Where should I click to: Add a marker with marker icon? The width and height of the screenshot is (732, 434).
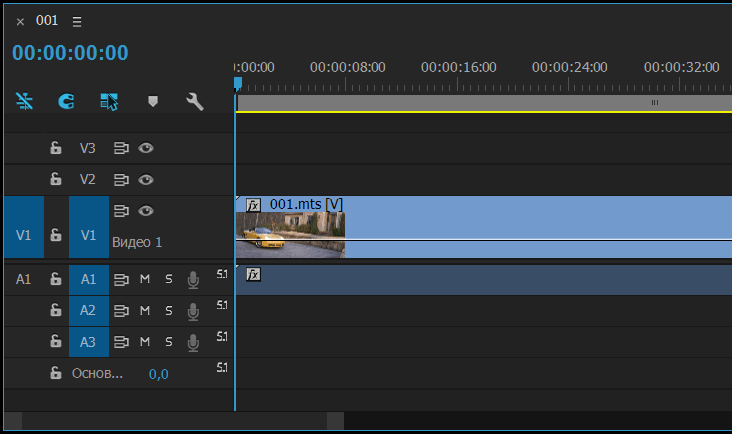point(153,101)
